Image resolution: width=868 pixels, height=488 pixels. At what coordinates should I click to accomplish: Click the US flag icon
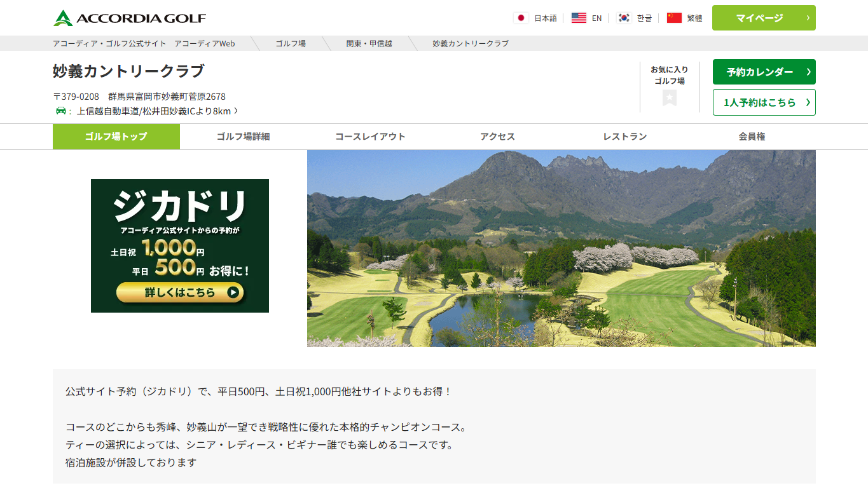(579, 18)
